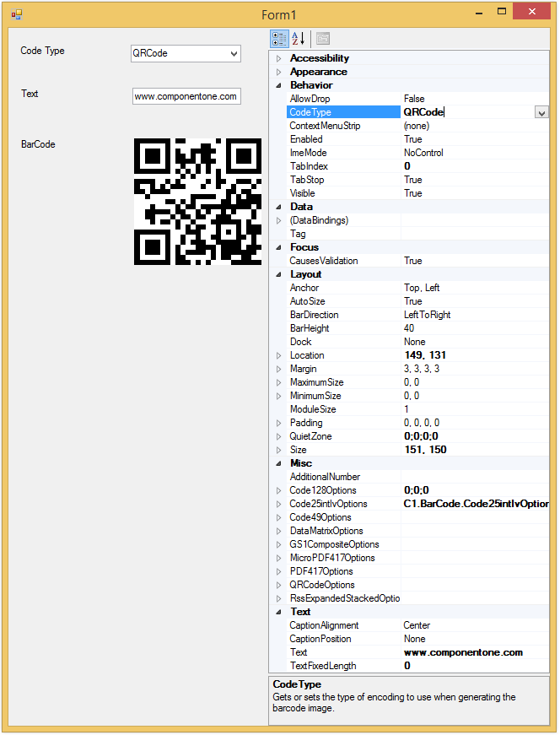
Task: Click the QR code barcode image
Action: (197, 201)
